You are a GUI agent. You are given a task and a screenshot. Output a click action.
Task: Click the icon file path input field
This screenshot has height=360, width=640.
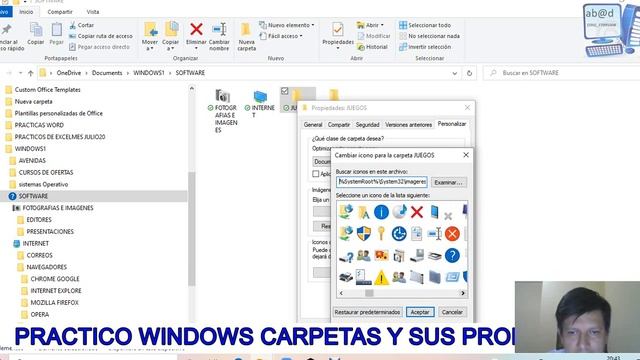pyautogui.click(x=382, y=182)
